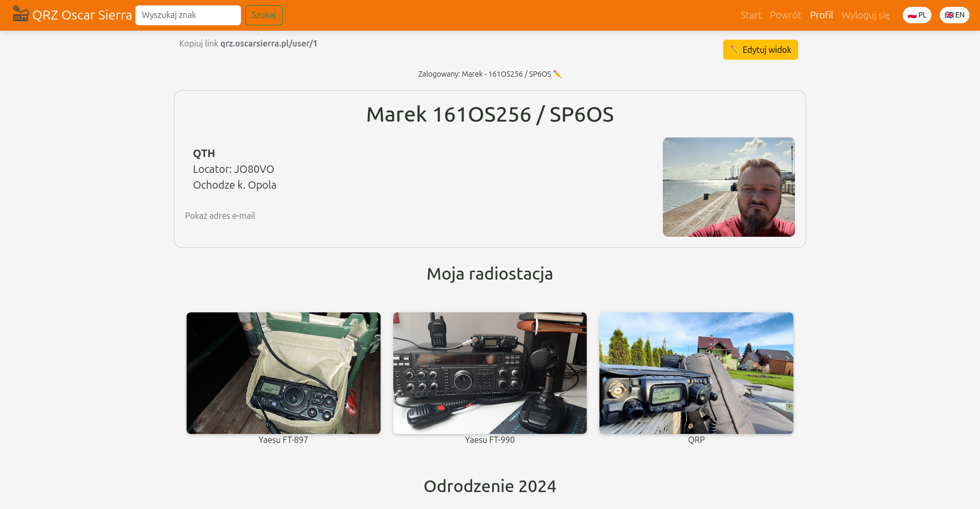Click the QRZ Oscar Sierra brand title

point(82,15)
